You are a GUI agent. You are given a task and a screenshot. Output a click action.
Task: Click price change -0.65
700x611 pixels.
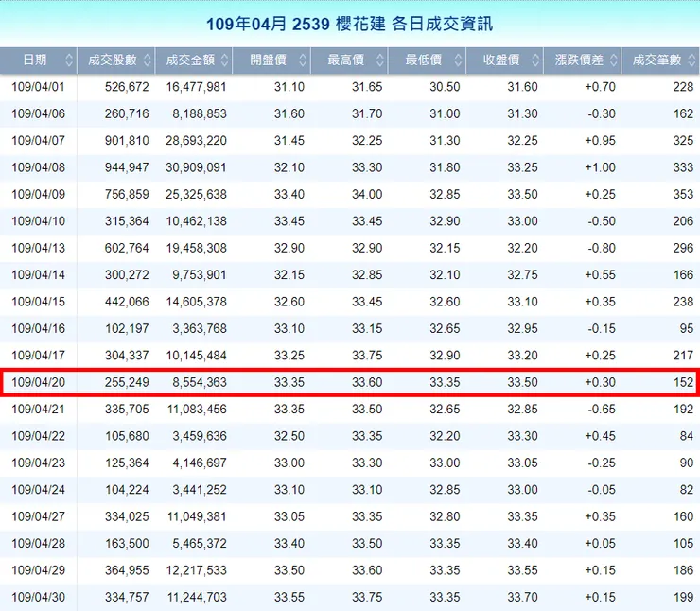[602, 410]
